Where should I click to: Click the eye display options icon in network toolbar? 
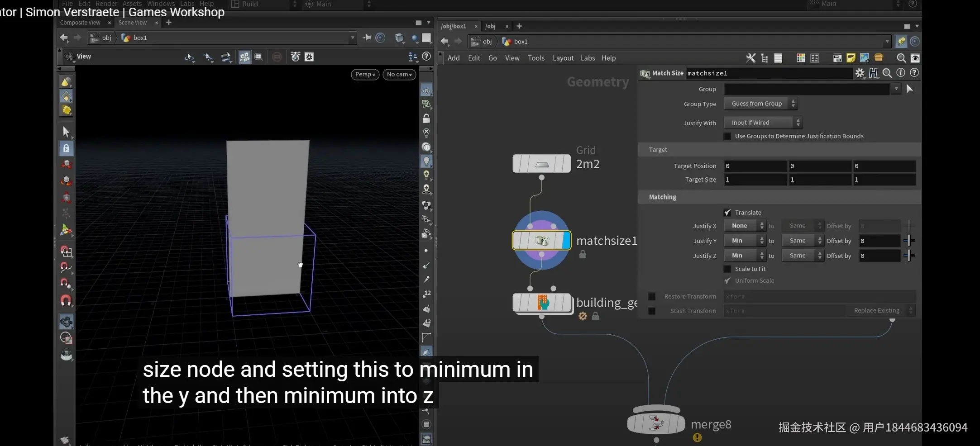click(915, 58)
